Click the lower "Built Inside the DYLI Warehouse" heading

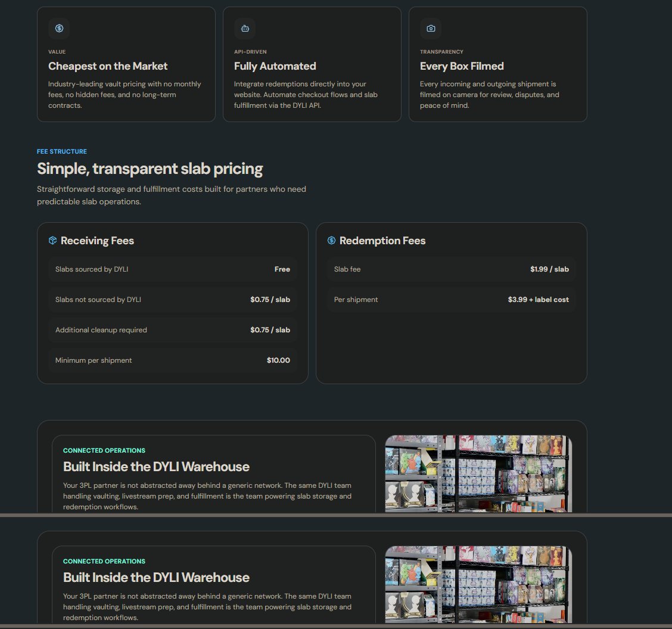156,578
